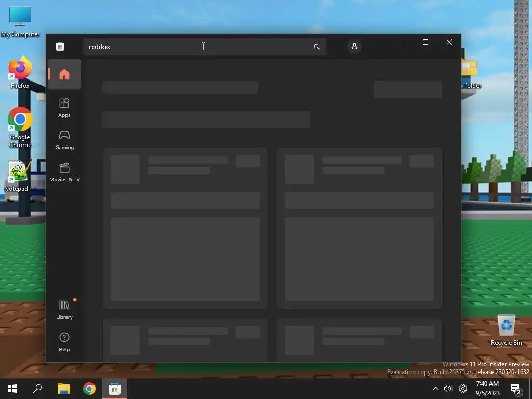Open the Movies & TV section
The image size is (532, 399).
pyautogui.click(x=64, y=172)
